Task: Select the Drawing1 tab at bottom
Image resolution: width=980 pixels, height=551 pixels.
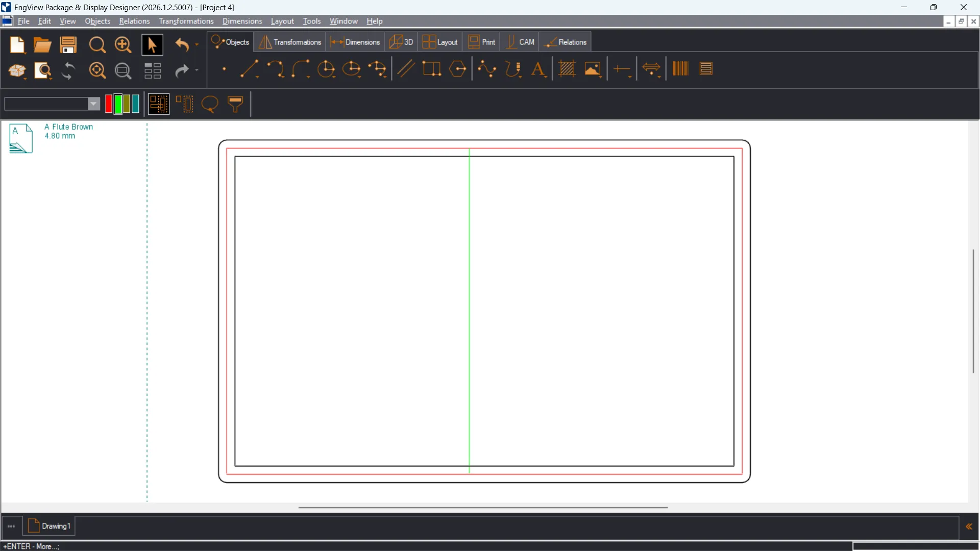Action: coord(49,526)
